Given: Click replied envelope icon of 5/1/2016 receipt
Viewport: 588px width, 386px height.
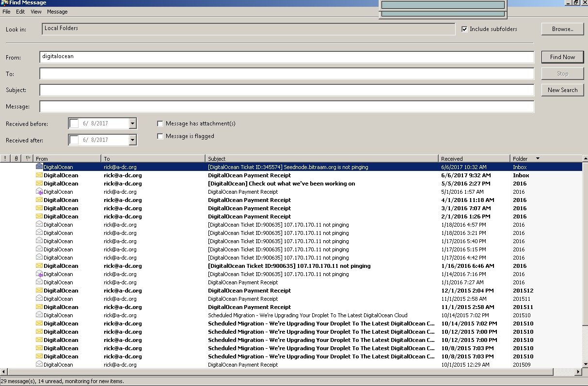Looking at the screenshot, I should coord(39,192).
